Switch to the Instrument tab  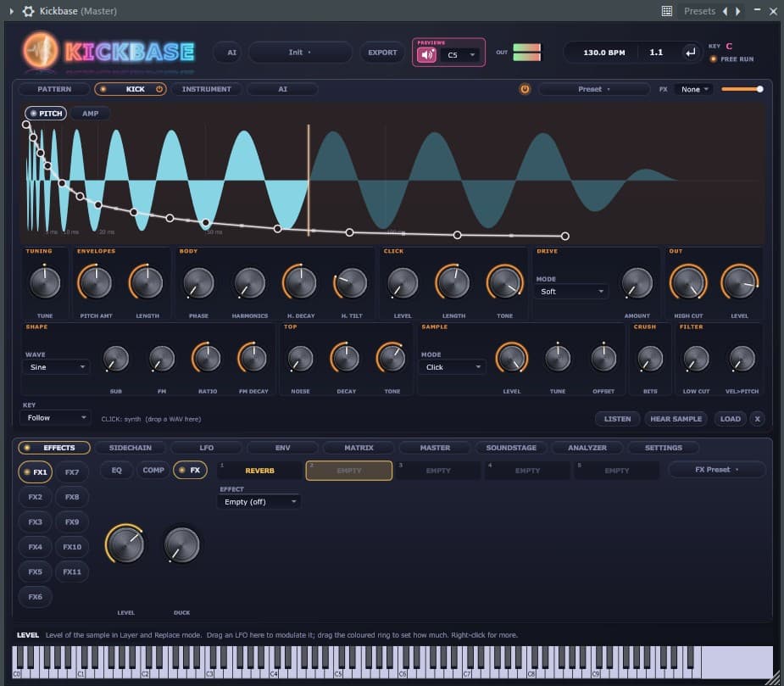click(207, 89)
